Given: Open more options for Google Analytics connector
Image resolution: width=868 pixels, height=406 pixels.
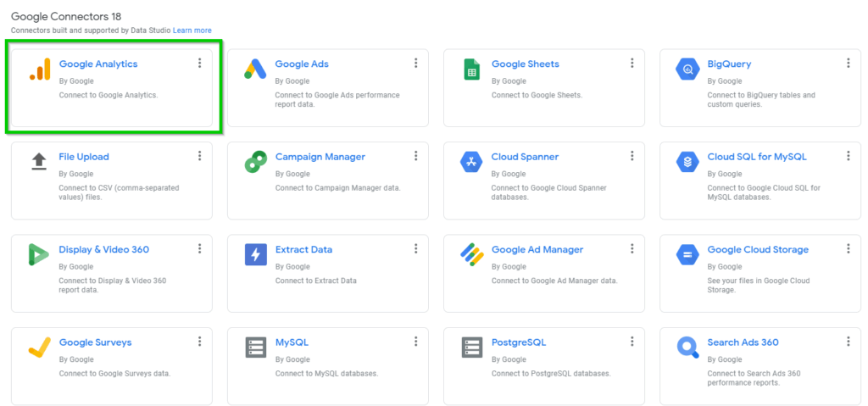Looking at the screenshot, I should 199,64.
